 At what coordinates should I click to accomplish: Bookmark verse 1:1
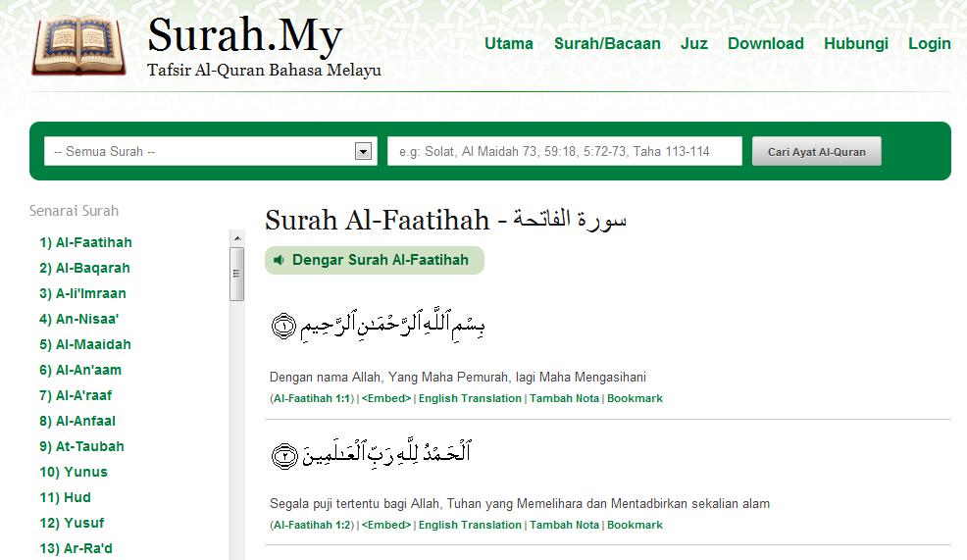click(635, 398)
